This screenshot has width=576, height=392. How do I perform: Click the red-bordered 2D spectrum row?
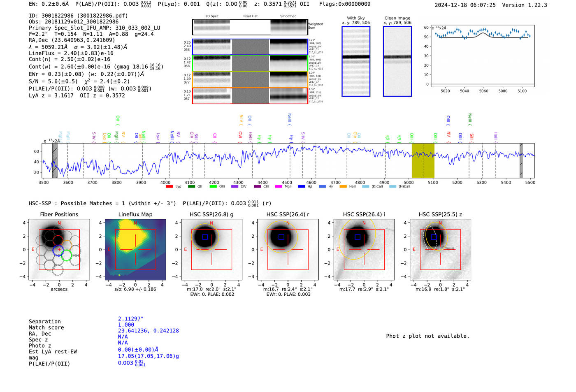tap(250, 95)
